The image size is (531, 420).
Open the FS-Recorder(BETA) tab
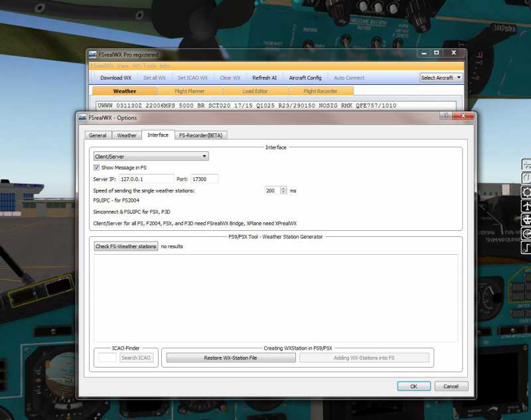pyautogui.click(x=201, y=135)
